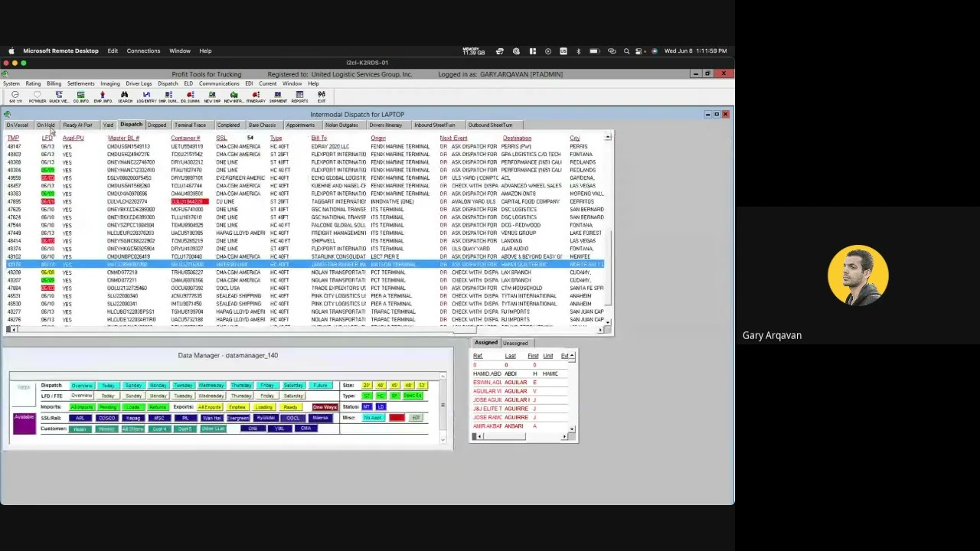
Task: Open the Rating menu
Action: tap(33, 83)
